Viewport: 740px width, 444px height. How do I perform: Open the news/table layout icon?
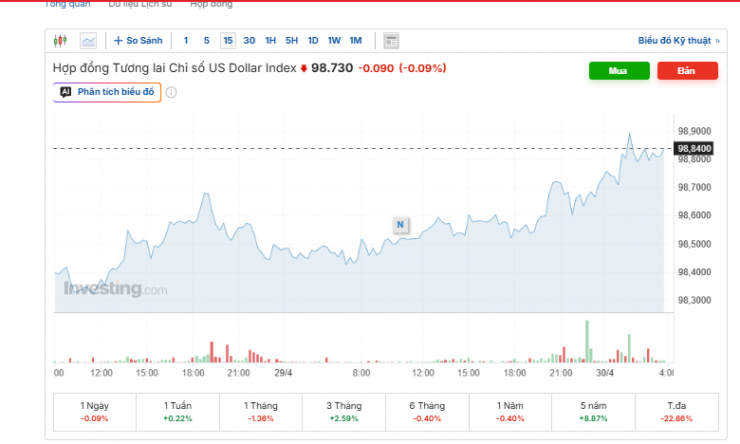[x=391, y=41]
